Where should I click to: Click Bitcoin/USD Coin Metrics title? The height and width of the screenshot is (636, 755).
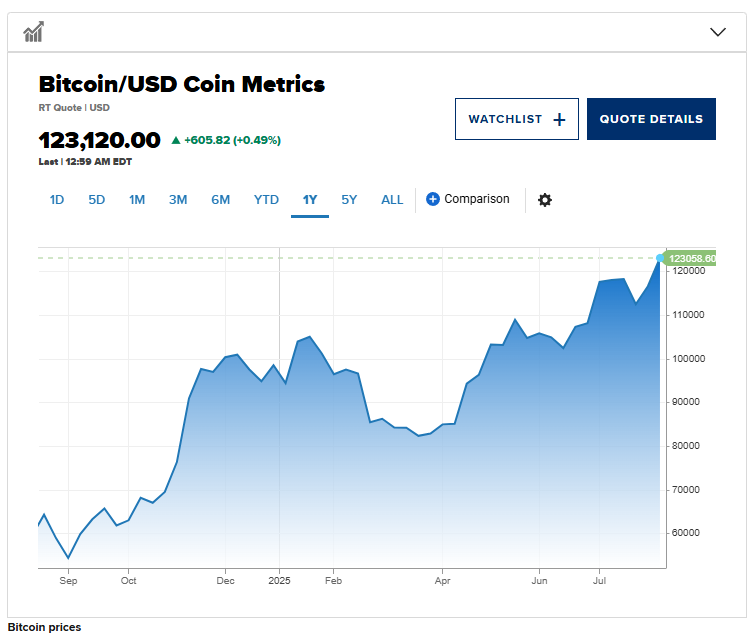point(182,84)
